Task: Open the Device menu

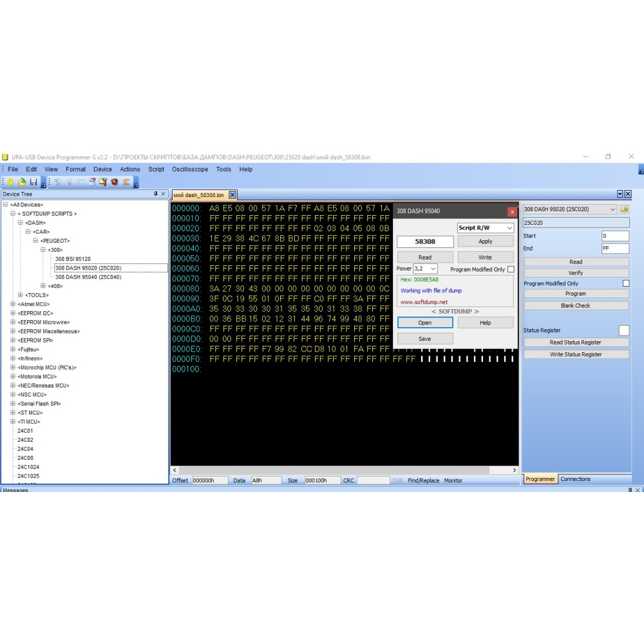Action: click(102, 169)
